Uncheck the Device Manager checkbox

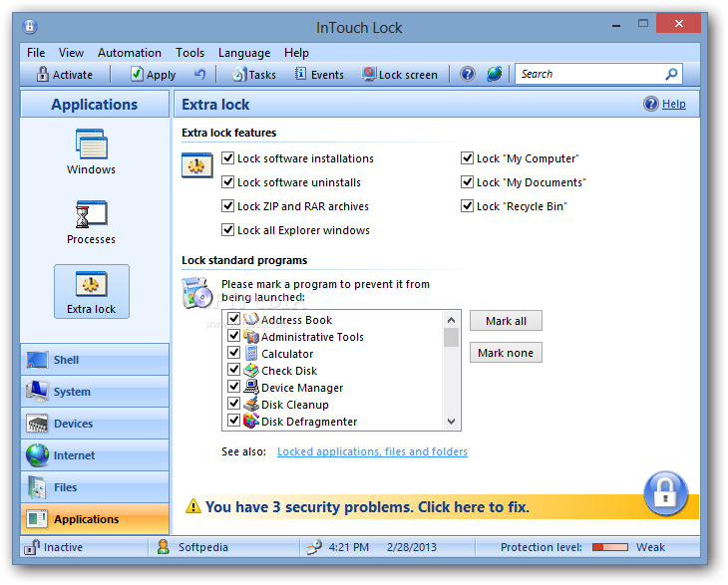(x=233, y=387)
